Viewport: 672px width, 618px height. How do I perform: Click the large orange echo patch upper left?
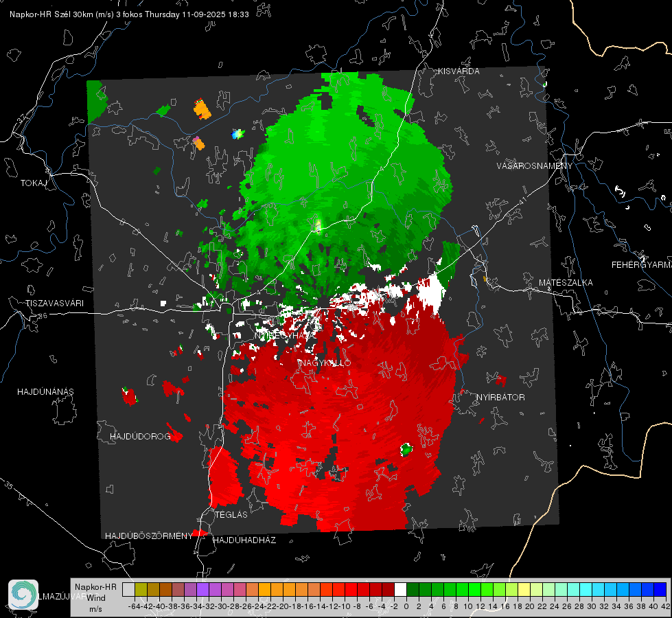202,109
